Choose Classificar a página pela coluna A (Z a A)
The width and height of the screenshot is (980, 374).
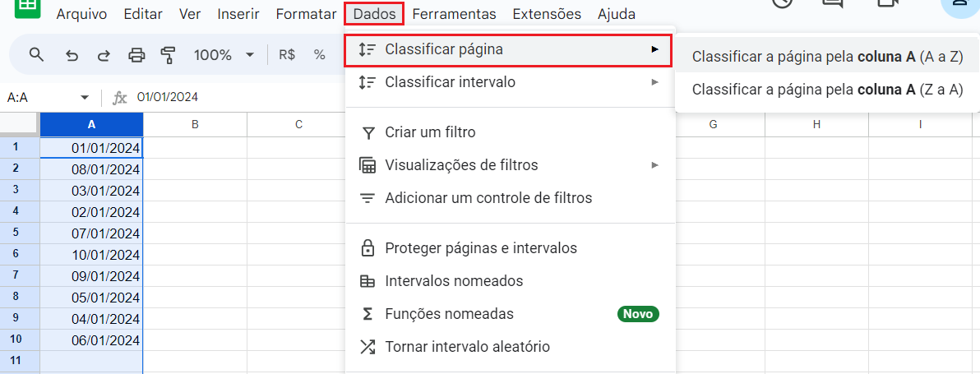[828, 90]
